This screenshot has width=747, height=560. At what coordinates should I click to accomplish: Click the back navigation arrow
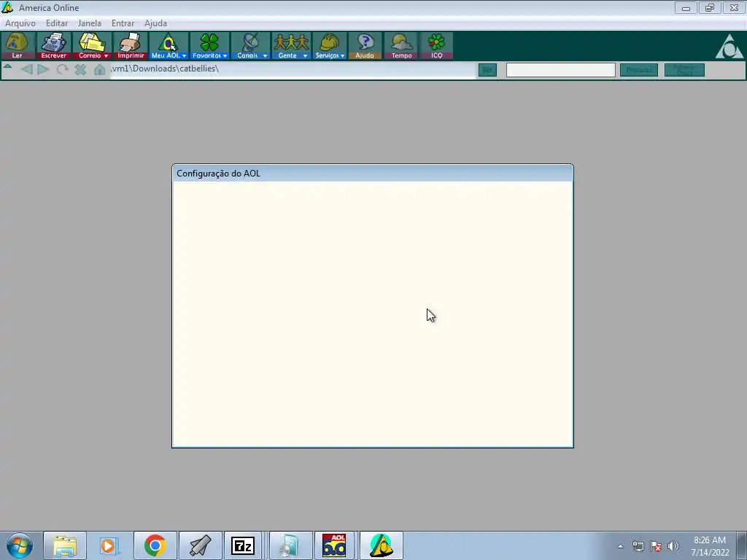[x=27, y=69]
